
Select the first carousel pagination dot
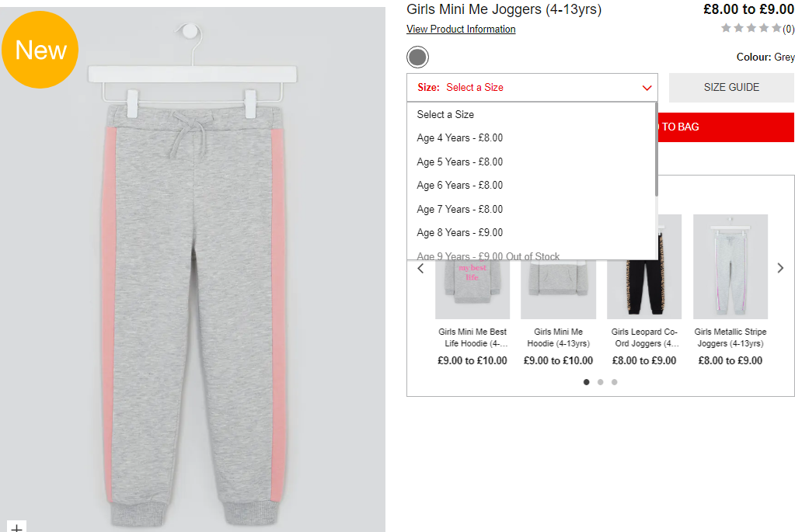point(586,382)
